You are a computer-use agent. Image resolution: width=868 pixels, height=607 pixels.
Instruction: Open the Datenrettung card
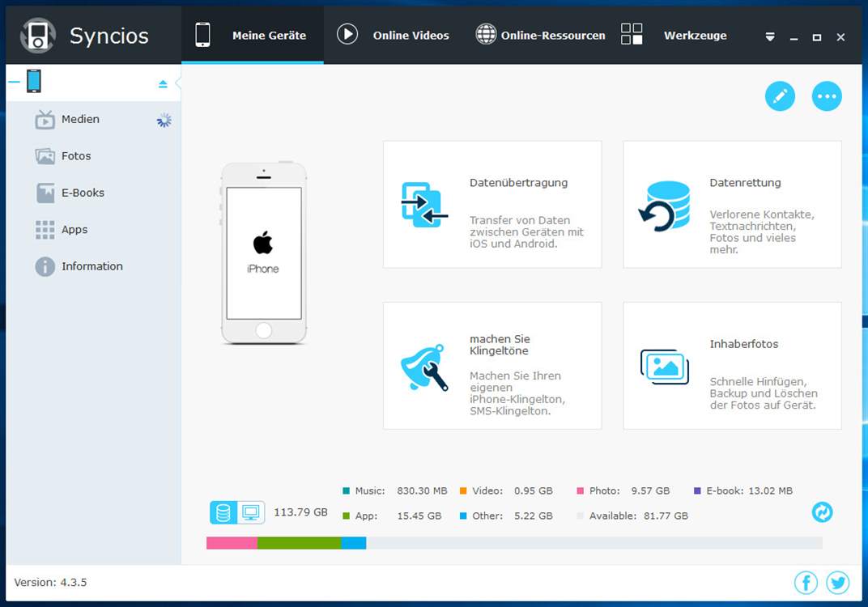tap(732, 204)
